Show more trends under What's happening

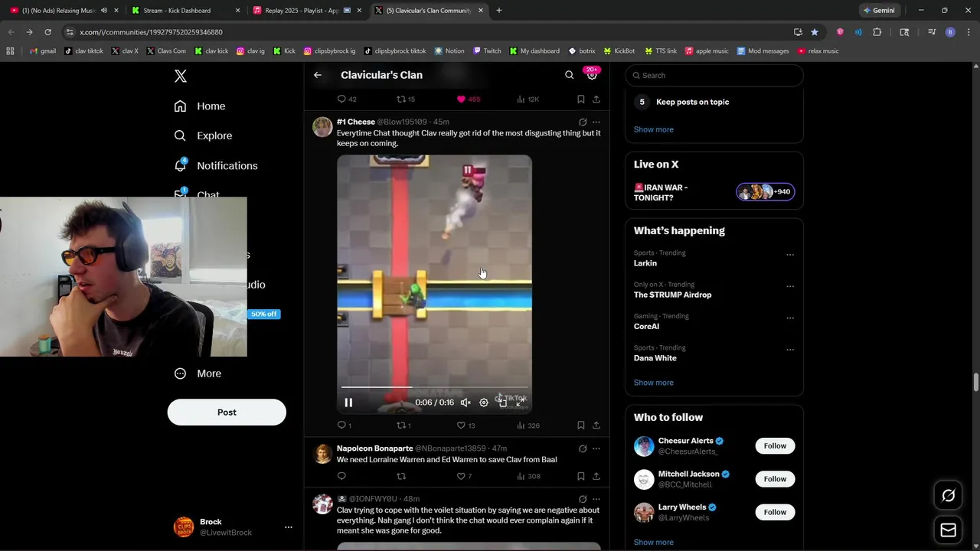point(654,383)
